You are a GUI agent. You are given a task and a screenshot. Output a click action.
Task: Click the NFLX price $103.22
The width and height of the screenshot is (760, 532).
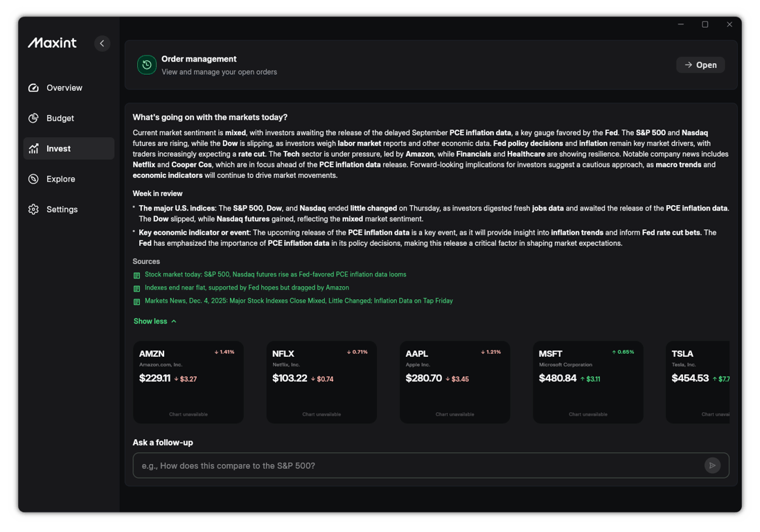(x=290, y=378)
